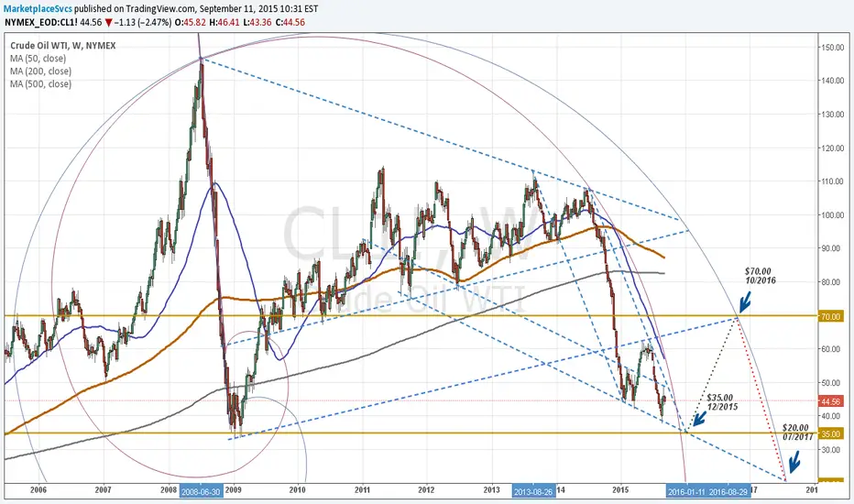Click the C:44.56 close value
The width and height of the screenshot is (854, 504).
(x=291, y=22)
